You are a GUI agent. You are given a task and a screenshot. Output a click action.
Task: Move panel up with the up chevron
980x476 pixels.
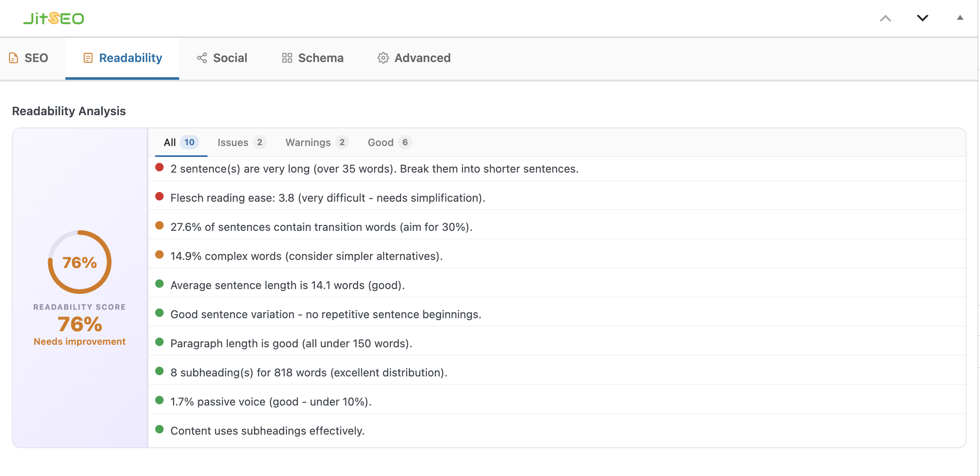[885, 18]
